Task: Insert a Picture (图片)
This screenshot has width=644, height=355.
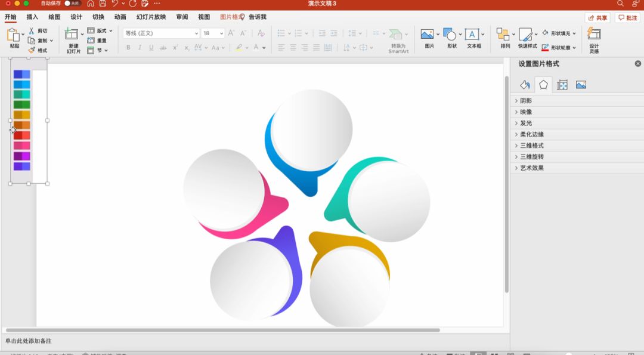Action: [427, 34]
